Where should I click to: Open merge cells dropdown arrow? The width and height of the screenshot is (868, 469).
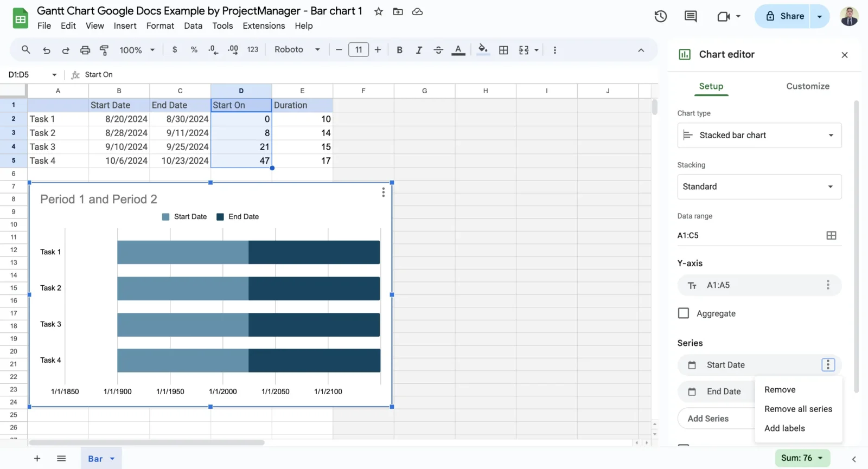pyautogui.click(x=537, y=50)
